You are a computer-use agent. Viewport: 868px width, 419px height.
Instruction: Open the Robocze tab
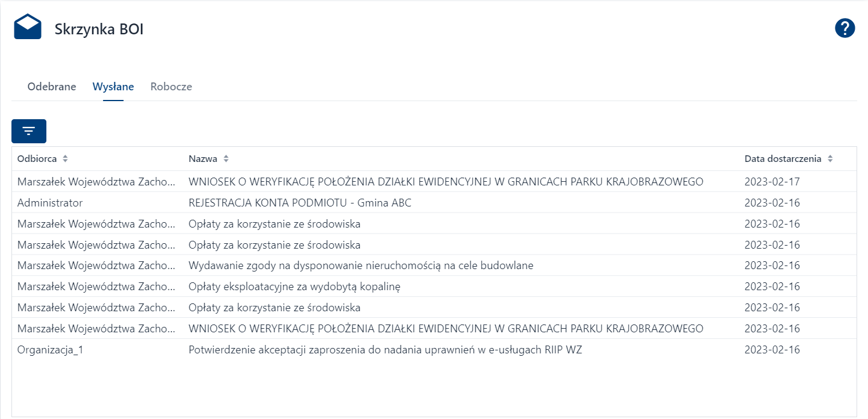point(170,86)
